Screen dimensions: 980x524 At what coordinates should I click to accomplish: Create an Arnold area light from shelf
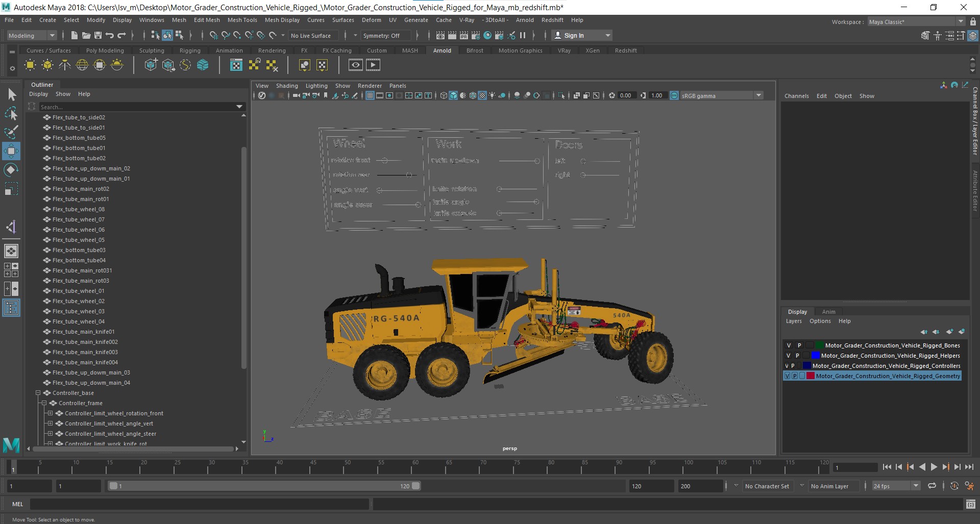coord(30,65)
